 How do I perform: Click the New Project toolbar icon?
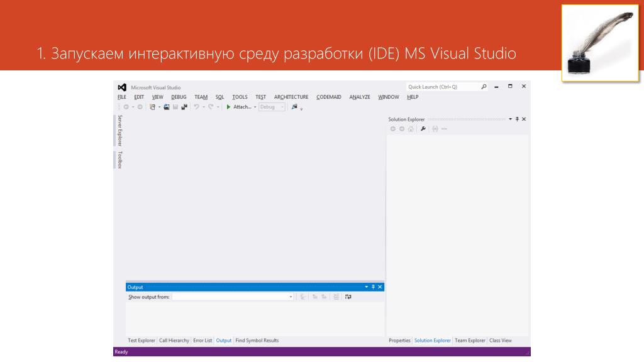[152, 107]
